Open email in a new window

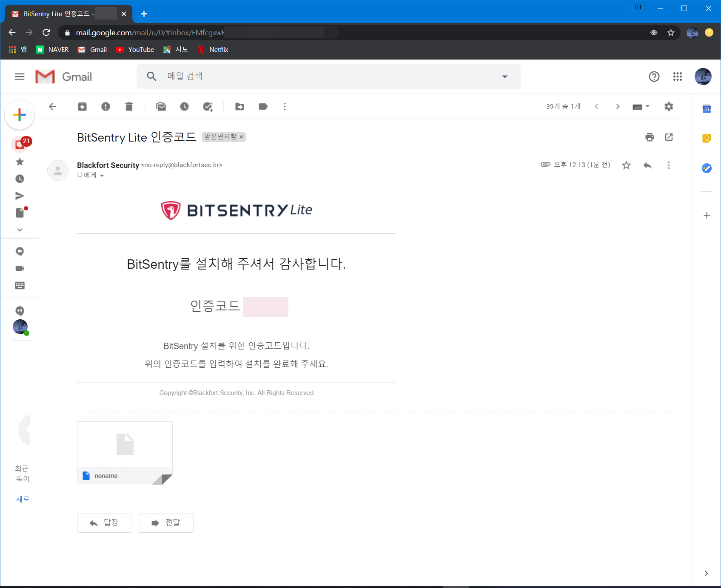coord(669,137)
